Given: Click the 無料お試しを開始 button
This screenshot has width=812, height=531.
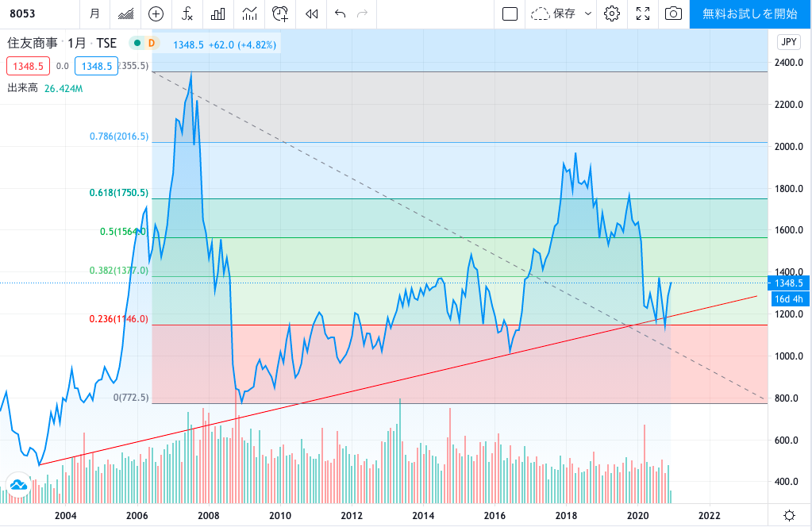Looking at the screenshot, I should [750, 14].
